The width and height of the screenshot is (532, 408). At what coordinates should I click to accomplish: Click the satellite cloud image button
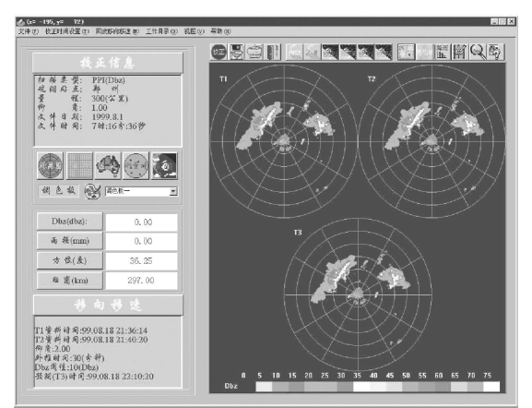(164, 166)
